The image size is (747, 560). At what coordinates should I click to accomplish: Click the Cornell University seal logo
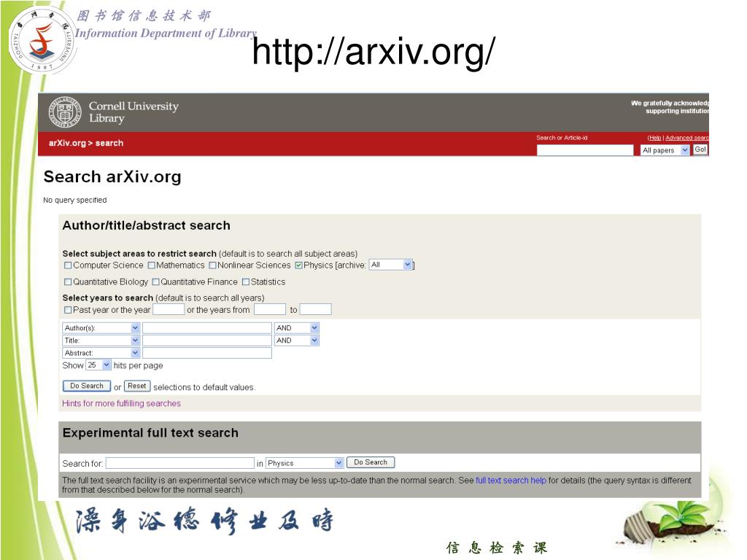[65, 112]
